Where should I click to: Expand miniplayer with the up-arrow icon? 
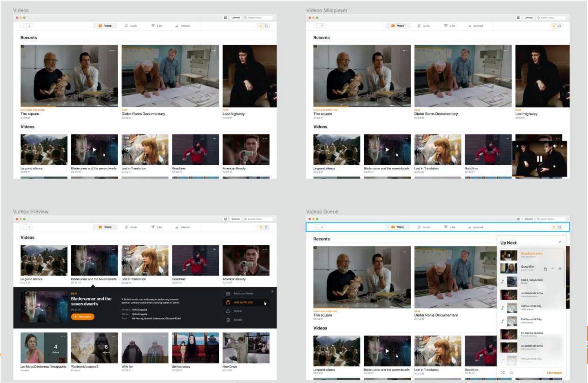click(517, 146)
